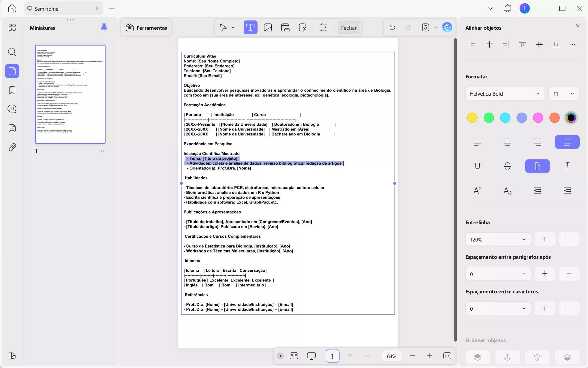
Task: Open the 120% line spacing dropdown
Action: pos(498,239)
